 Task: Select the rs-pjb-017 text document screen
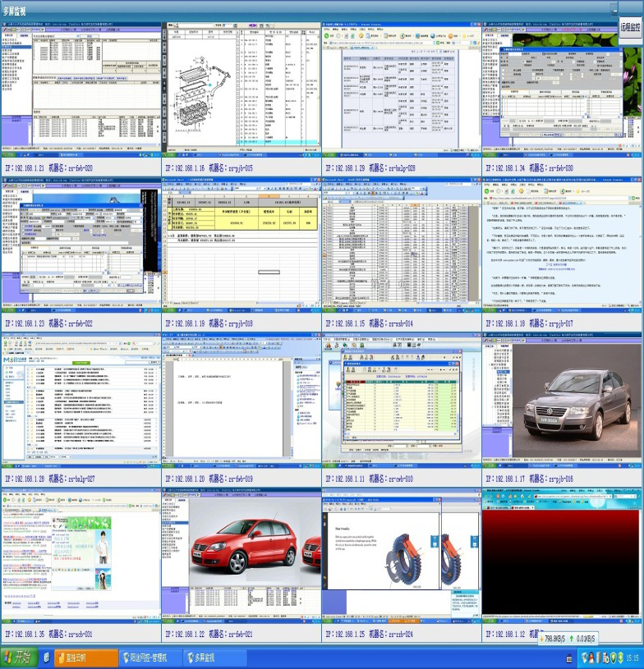[x=562, y=246]
